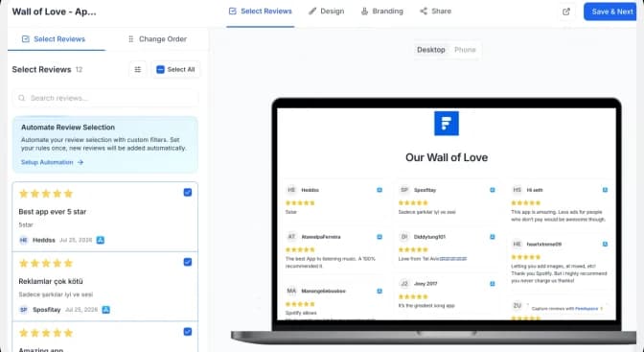Image resolution: width=644 pixels, height=352 pixels.
Task: Click the Heddss reviewer name in list
Action: click(44, 240)
